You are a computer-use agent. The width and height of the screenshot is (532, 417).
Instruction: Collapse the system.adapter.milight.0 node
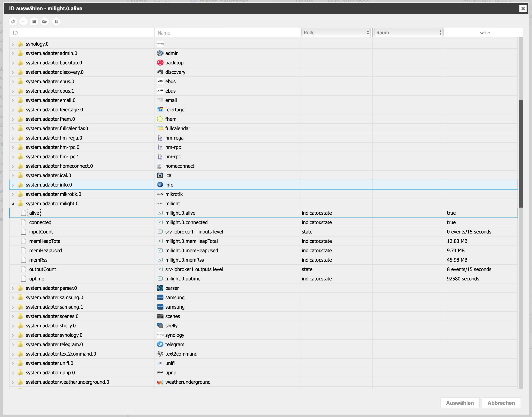click(x=13, y=204)
